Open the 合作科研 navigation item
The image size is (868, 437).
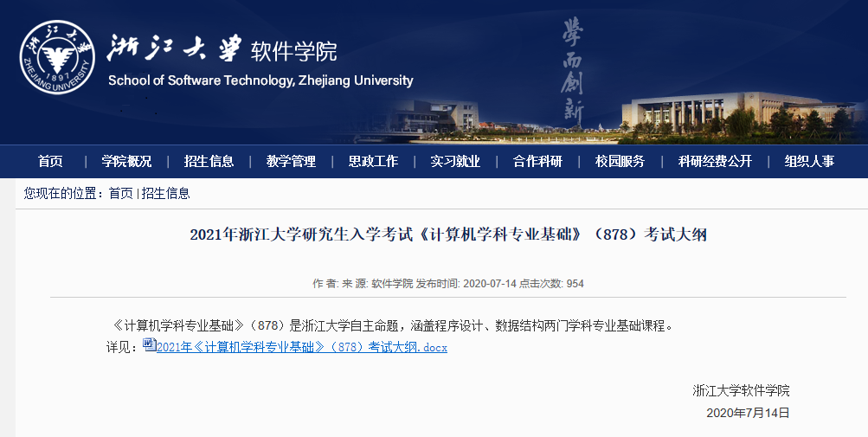pos(537,161)
